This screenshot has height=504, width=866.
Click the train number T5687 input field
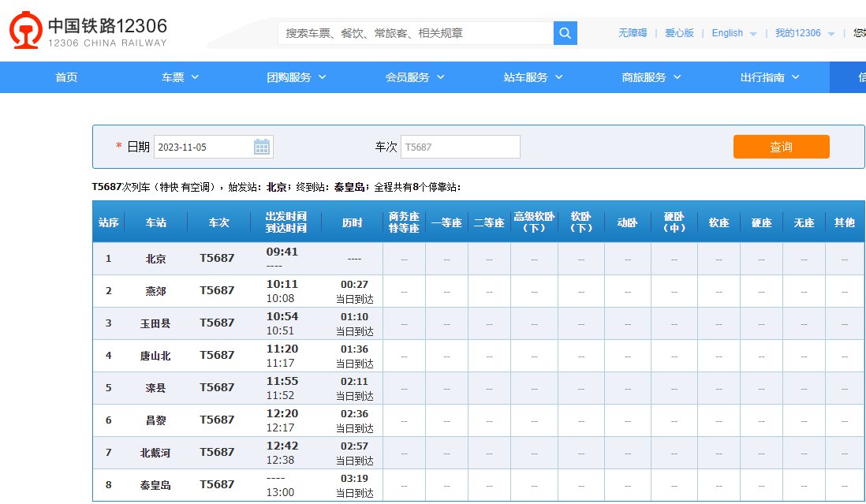[460, 146]
